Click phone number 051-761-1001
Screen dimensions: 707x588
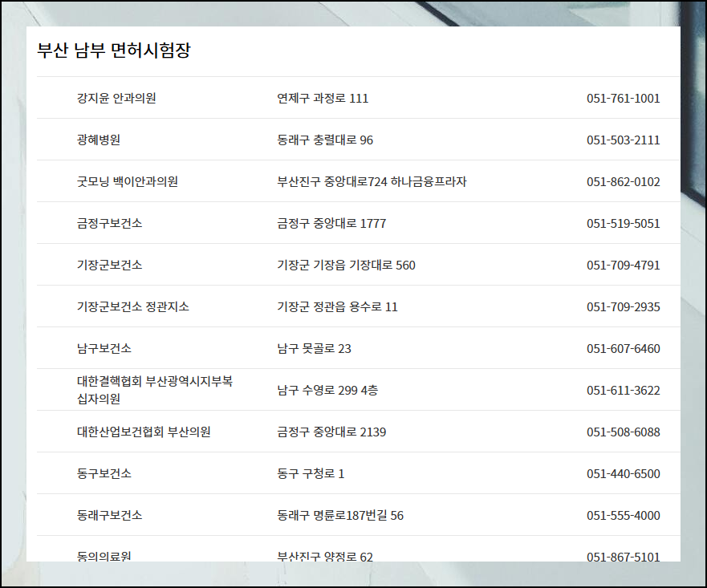tap(623, 98)
